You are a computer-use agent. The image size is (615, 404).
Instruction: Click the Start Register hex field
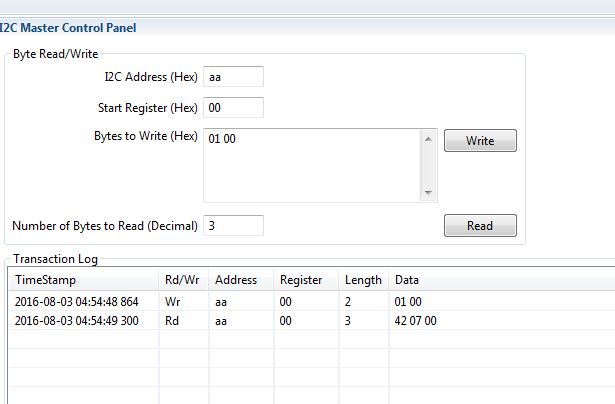(233, 108)
